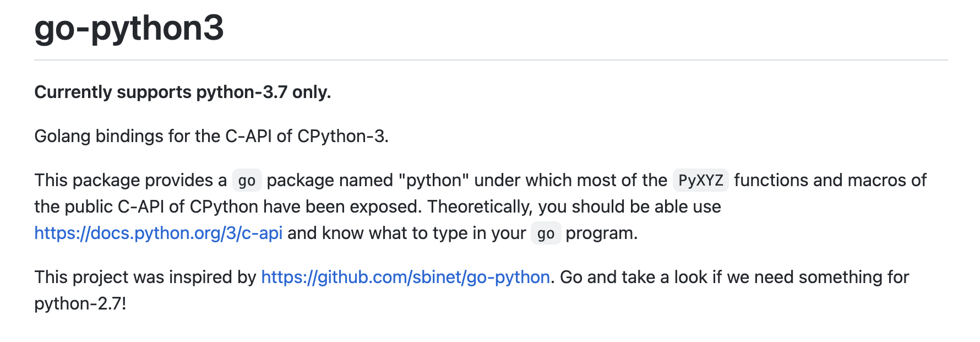The width and height of the screenshot is (980, 342).
Task: Select the 'go' code snippet before 'package named'
Action: pyautogui.click(x=247, y=181)
